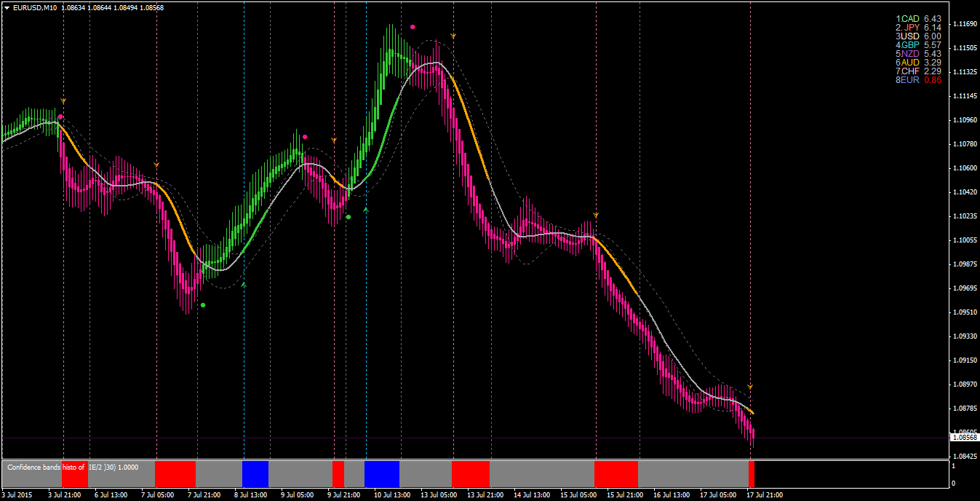Click the first blue histogram block at 8 Jul 13:00
The image size is (980, 501).
(255, 474)
